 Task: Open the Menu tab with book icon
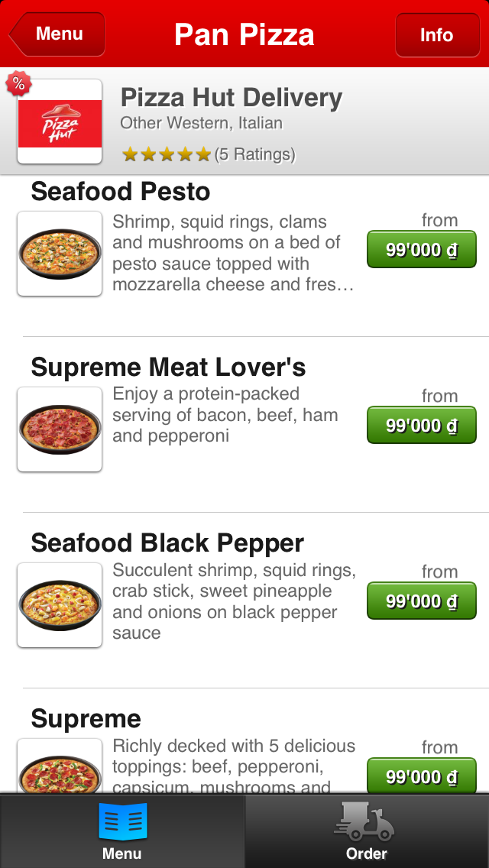pos(122,830)
